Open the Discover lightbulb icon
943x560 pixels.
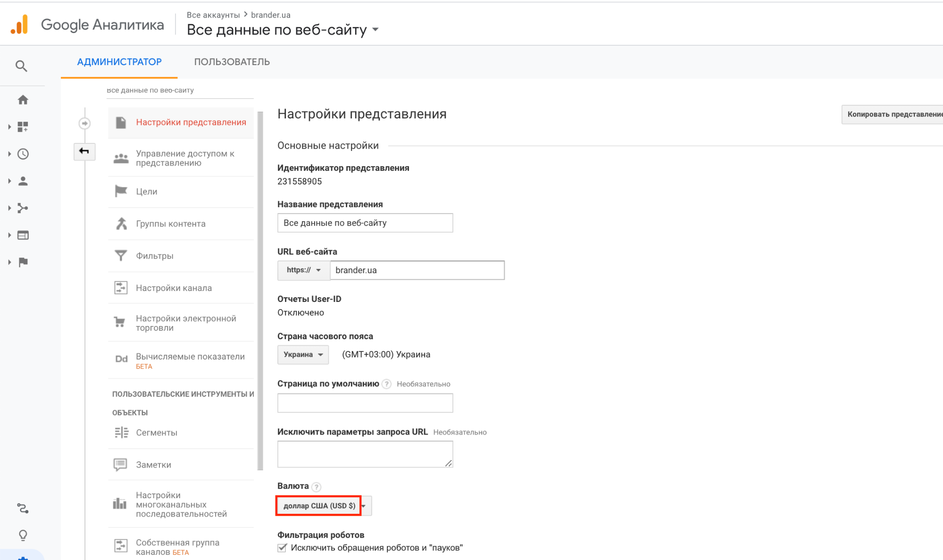(23, 535)
